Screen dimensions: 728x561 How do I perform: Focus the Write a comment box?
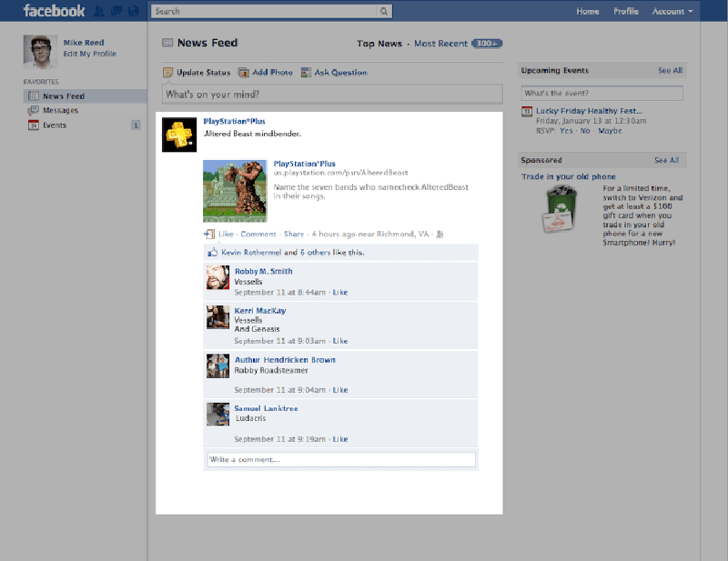point(341,459)
